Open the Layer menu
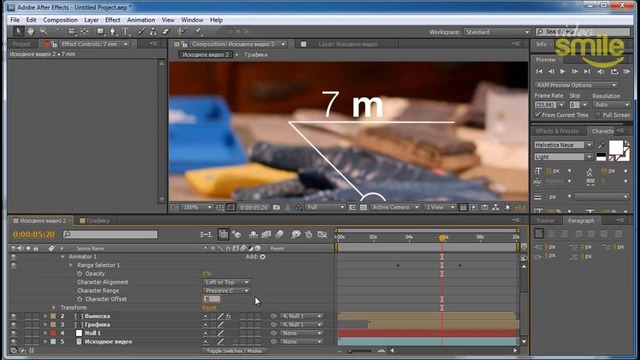The image size is (640, 360). 91,20
